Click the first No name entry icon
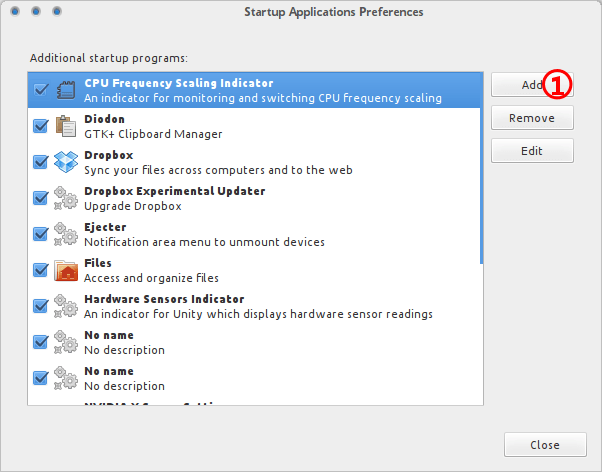 coord(66,342)
